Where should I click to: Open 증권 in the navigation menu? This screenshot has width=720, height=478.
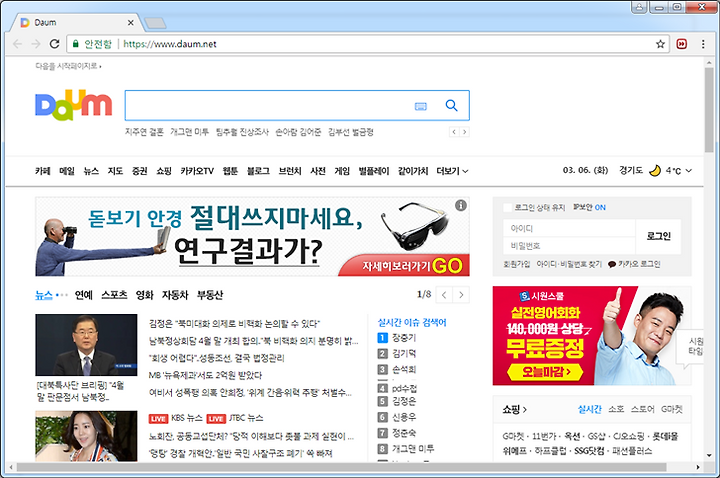pos(140,171)
